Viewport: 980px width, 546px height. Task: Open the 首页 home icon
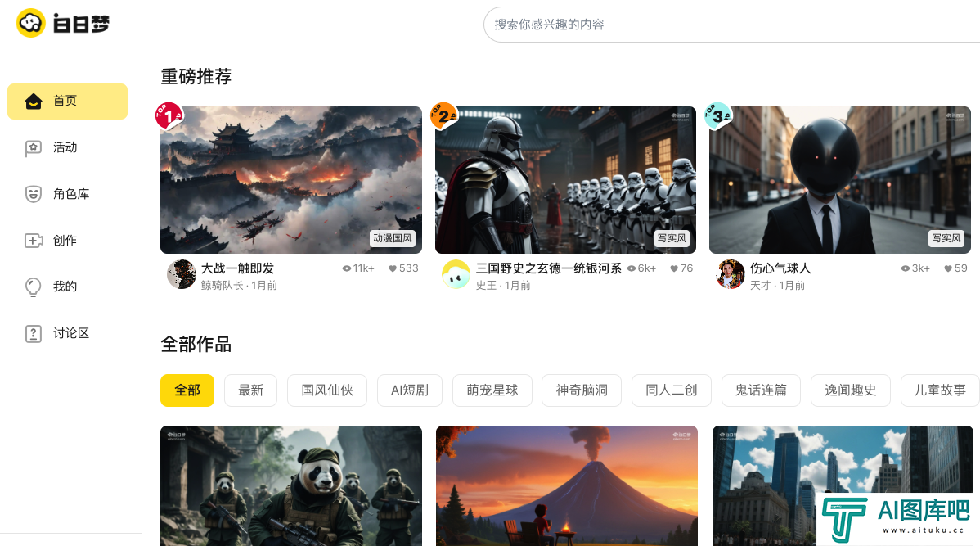(x=33, y=102)
